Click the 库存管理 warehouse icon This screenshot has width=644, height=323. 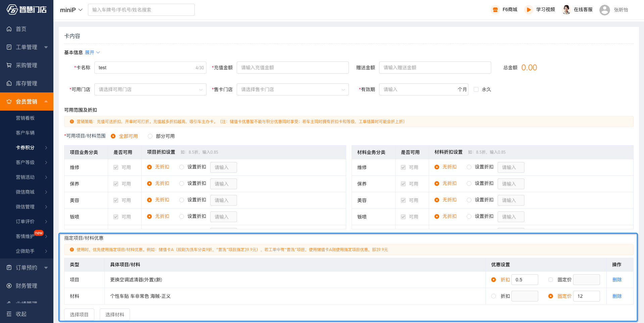[x=9, y=83]
